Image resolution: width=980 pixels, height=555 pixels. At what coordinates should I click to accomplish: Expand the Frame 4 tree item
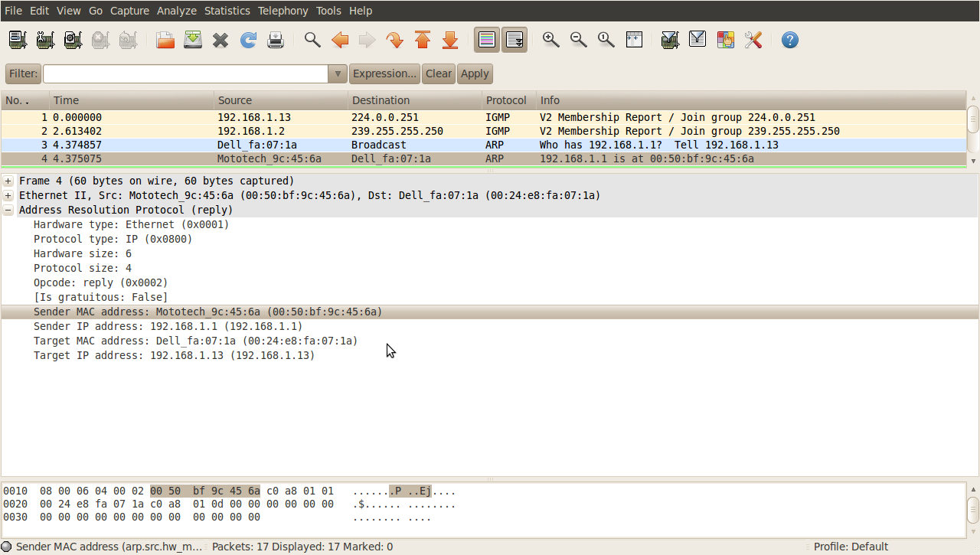coord(8,181)
